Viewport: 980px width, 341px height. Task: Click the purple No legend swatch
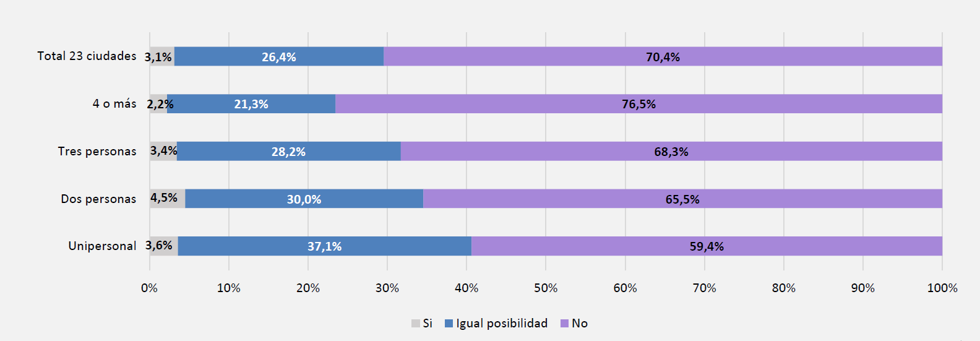click(x=564, y=324)
